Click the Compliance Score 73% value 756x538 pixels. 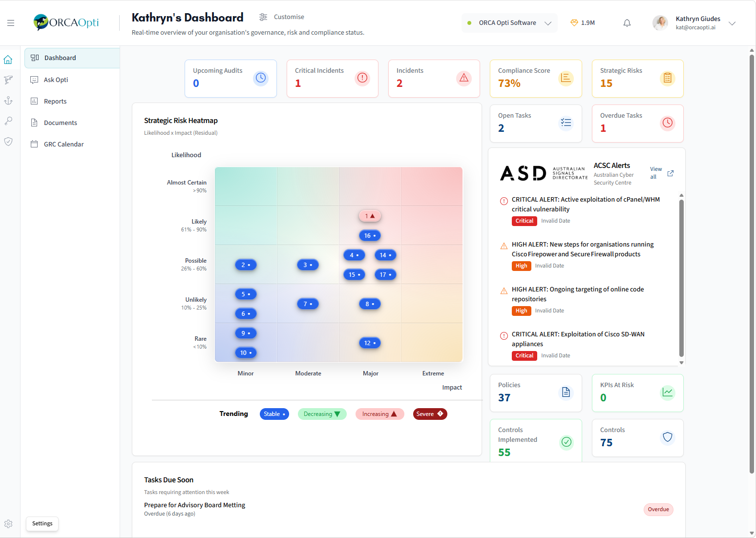point(509,83)
